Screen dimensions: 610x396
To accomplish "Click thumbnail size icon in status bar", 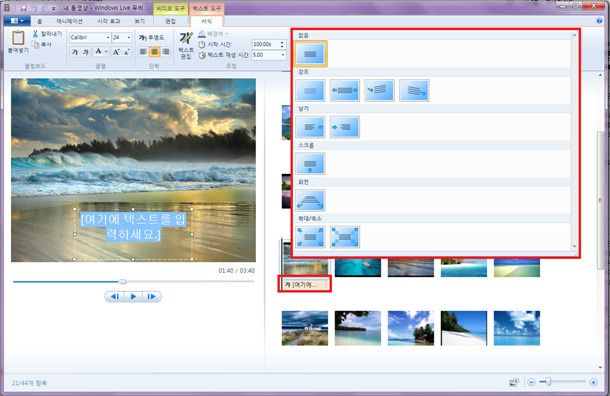I will (x=514, y=383).
